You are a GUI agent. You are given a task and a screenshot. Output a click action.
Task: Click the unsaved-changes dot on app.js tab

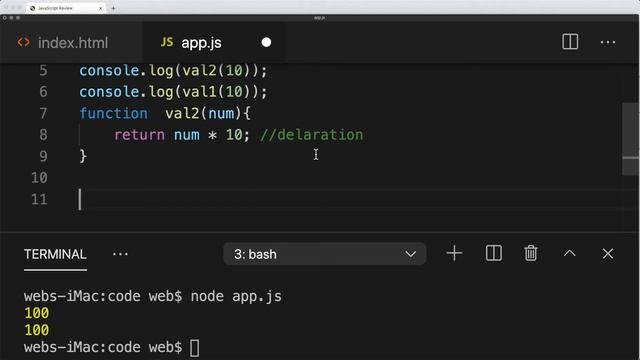click(x=266, y=42)
